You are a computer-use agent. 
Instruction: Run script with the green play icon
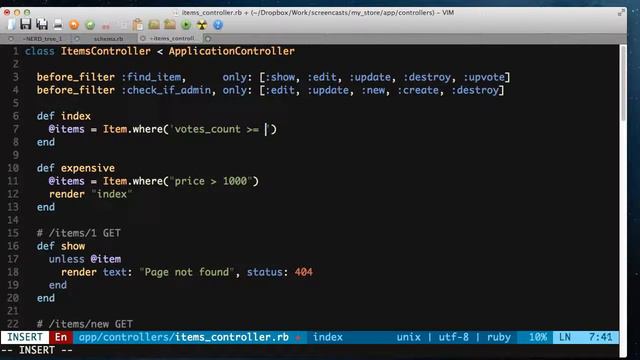[x=186, y=25]
